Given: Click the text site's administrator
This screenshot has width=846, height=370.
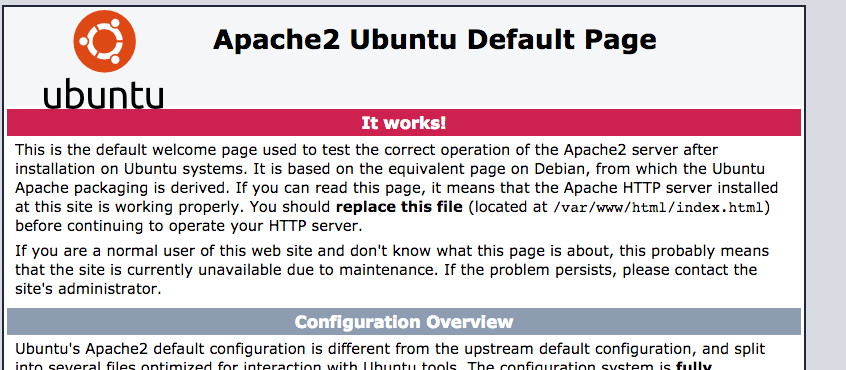Looking at the screenshot, I should [x=88, y=289].
